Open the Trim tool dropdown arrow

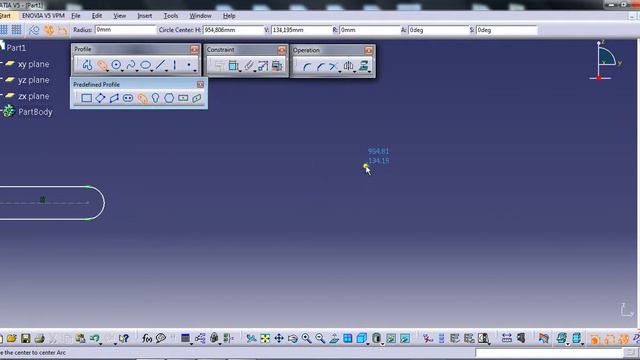pos(340,72)
